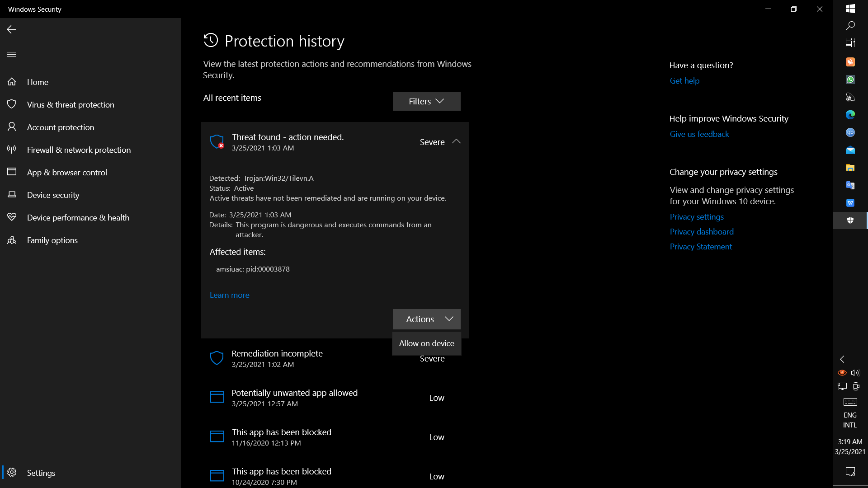Click the affected item amsiuac pid:00003878
Viewport: 868px width, 488px height.
coord(253,269)
